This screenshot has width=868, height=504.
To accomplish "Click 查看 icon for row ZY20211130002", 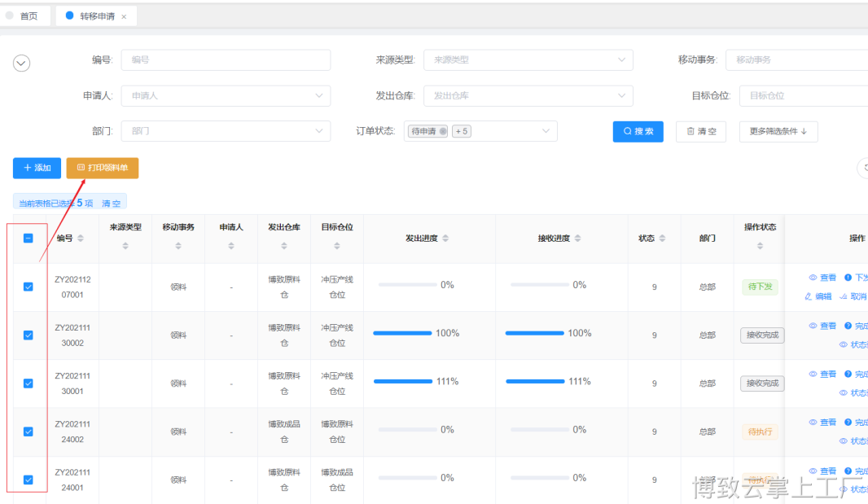I will tap(813, 326).
